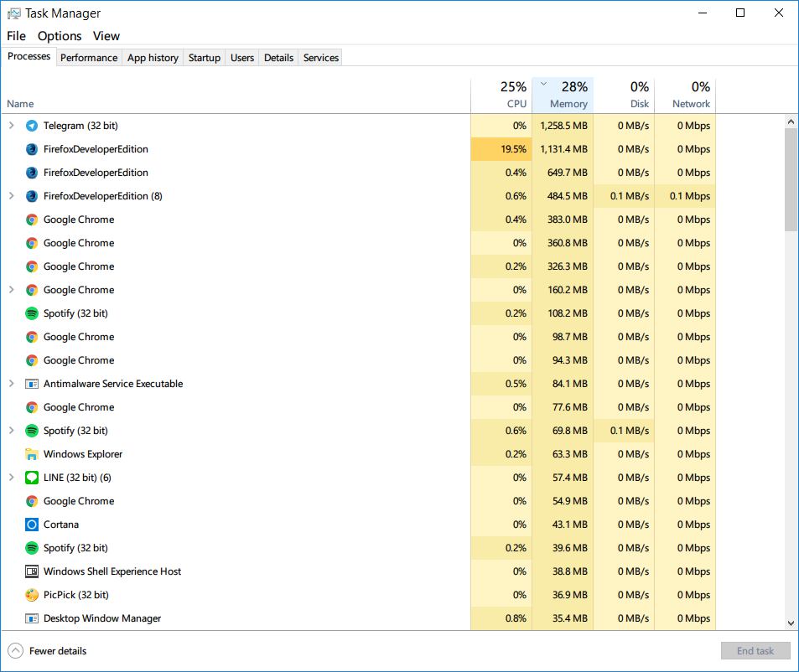Select the 0.8% CPU usage cell

pos(501,618)
